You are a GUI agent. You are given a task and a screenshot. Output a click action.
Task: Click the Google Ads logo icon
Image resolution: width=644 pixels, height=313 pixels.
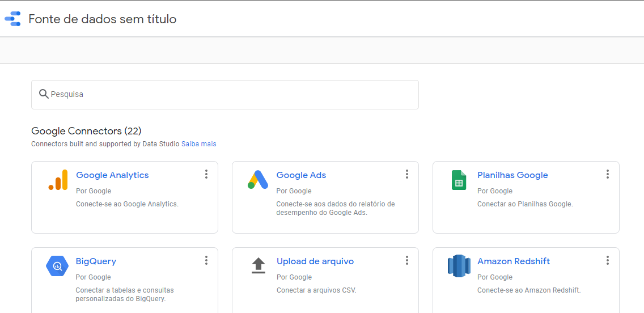258,180
